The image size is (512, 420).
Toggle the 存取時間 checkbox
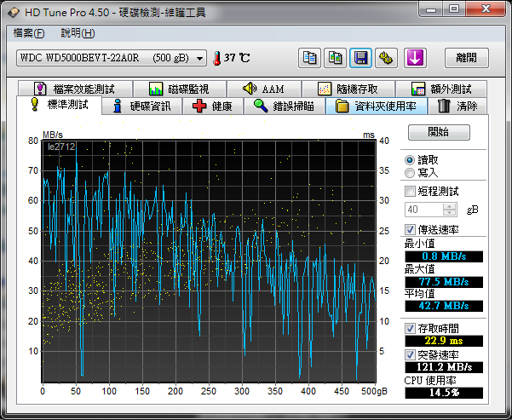(410, 328)
